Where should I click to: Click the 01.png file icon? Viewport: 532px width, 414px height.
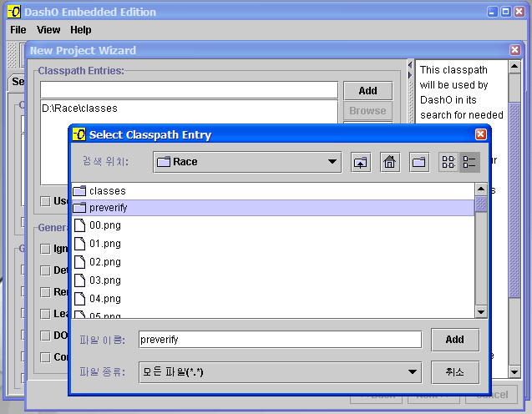[x=79, y=244]
